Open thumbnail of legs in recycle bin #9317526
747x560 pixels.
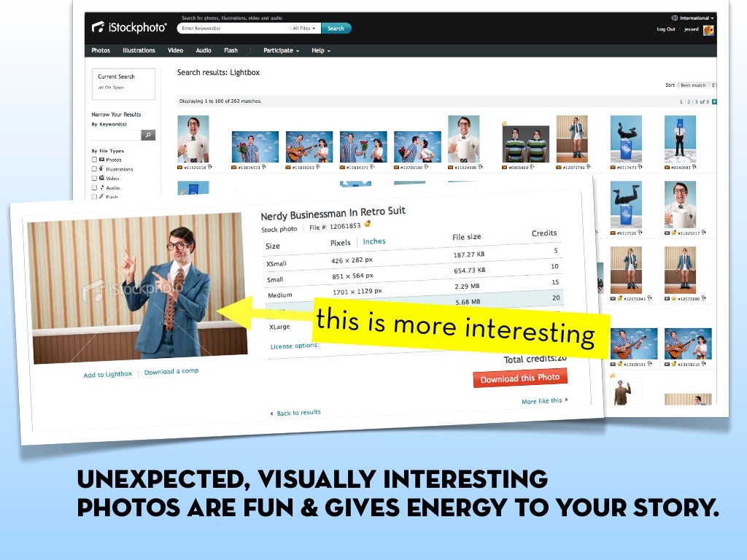[626, 205]
